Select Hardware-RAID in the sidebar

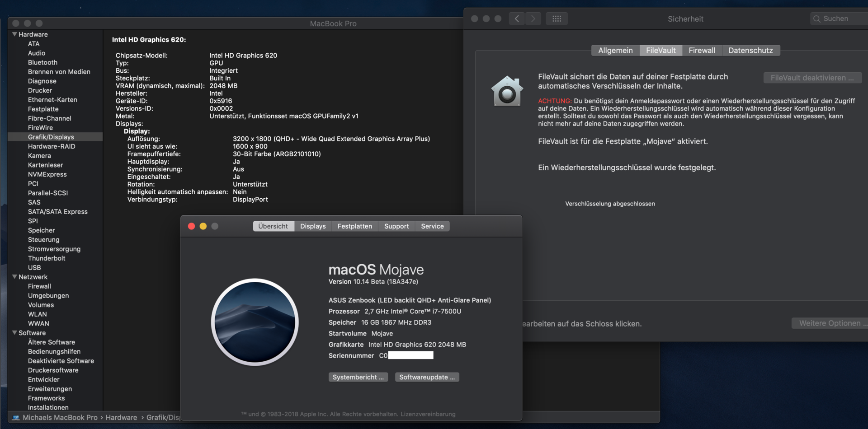[x=52, y=146]
